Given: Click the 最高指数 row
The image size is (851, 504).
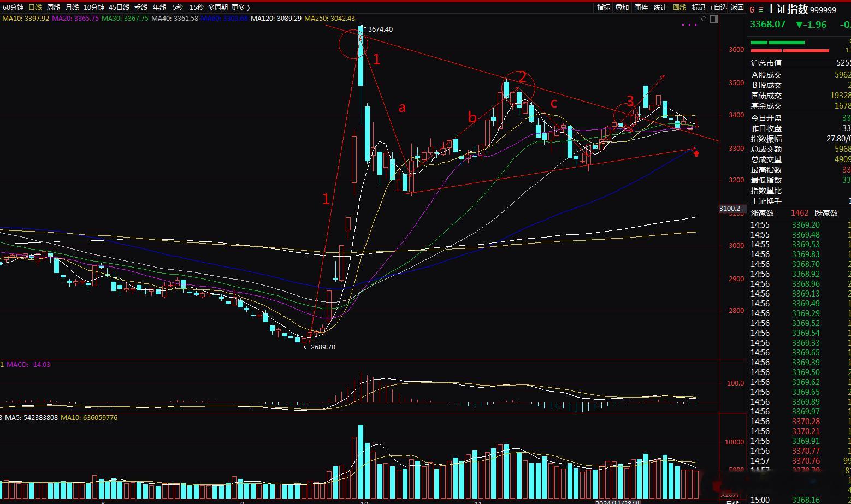Looking at the screenshot, I should tap(800, 169).
